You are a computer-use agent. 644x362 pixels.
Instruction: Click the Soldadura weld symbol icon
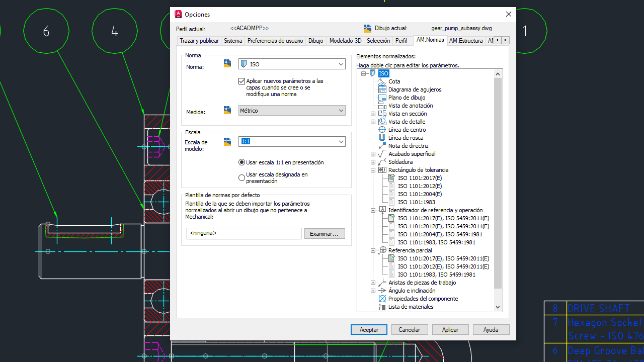(382, 162)
